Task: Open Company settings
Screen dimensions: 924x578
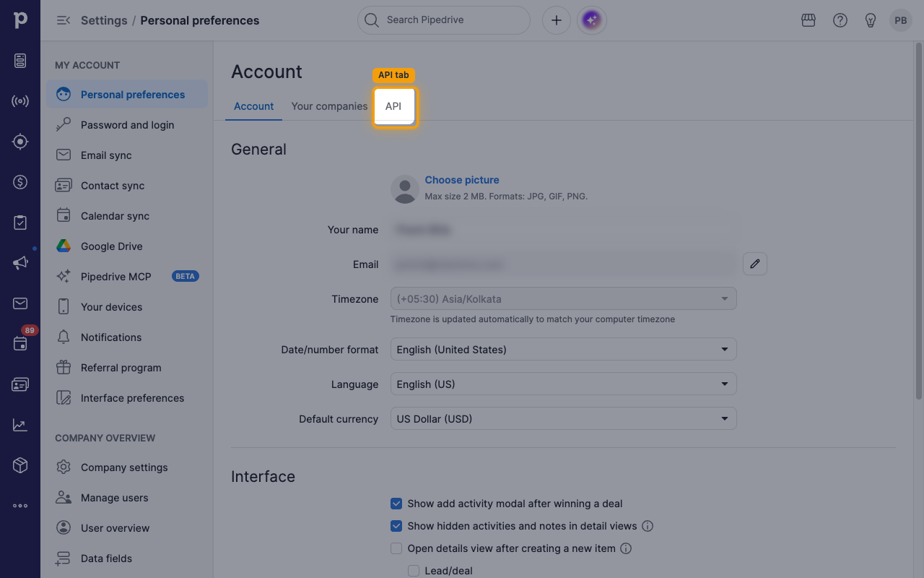Action: [127, 467]
